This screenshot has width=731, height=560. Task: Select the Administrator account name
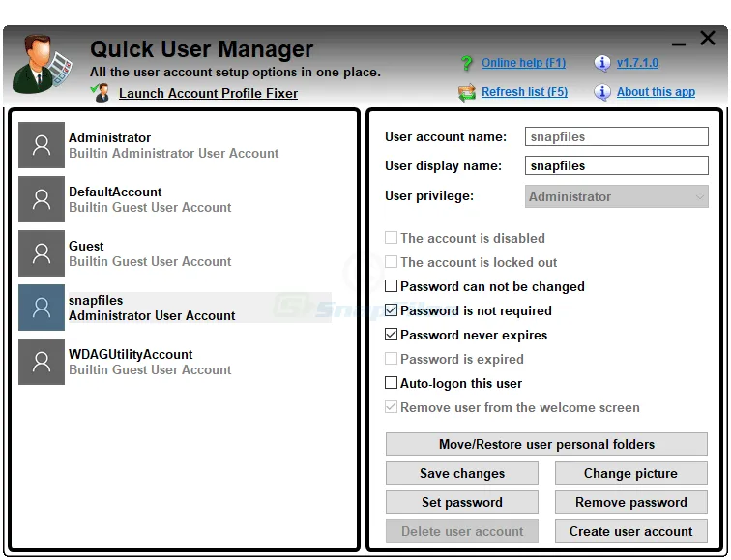pos(109,138)
